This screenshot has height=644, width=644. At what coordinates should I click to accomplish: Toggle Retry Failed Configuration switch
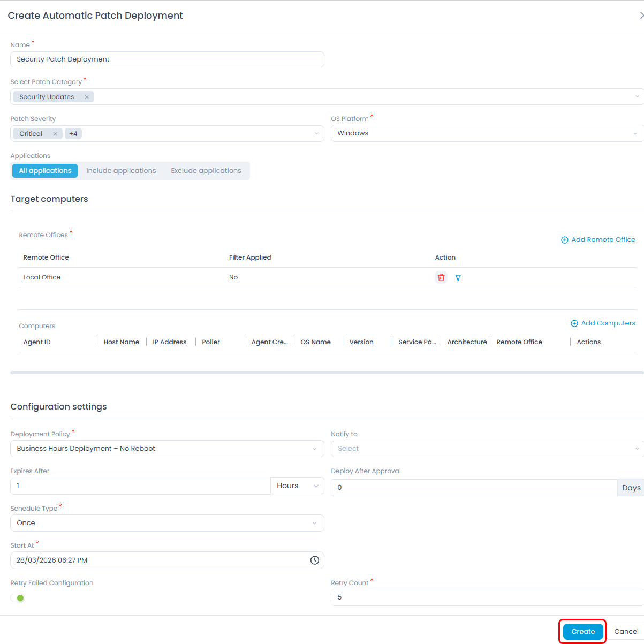click(x=18, y=598)
